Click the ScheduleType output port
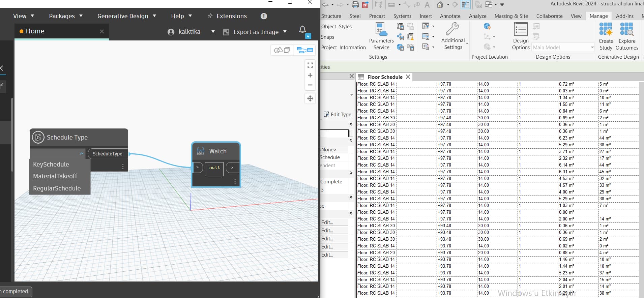This screenshot has width=644, height=298. 108,154
